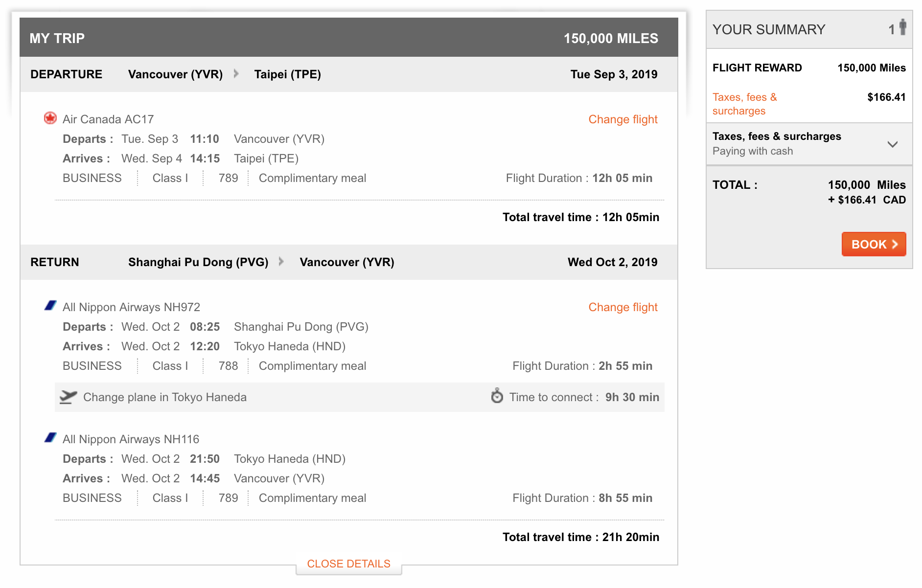Click the ANA logo beside flight NH116
Screen dimensions: 922x588
click(x=50, y=438)
